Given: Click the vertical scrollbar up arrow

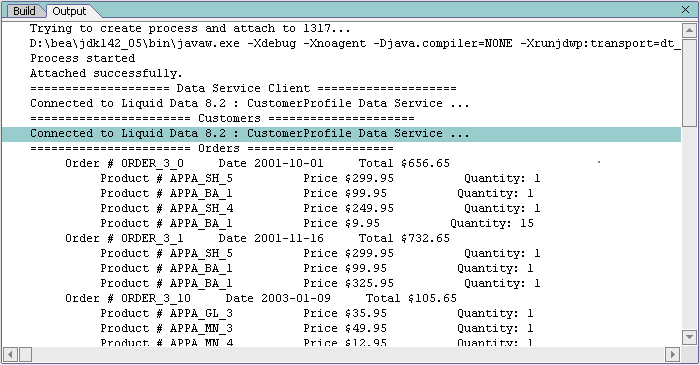Looking at the screenshot, I should coord(689,30).
